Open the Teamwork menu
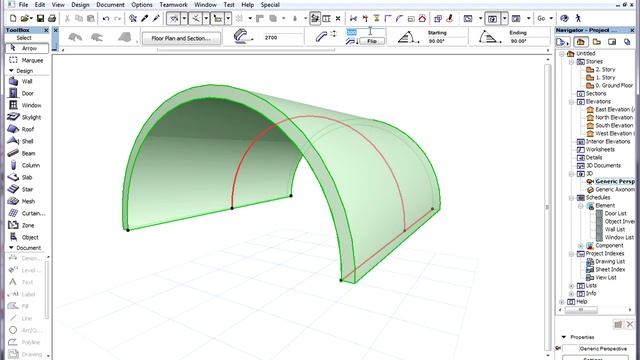Image resolution: width=640 pixels, height=360 pixels. point(173,5)
